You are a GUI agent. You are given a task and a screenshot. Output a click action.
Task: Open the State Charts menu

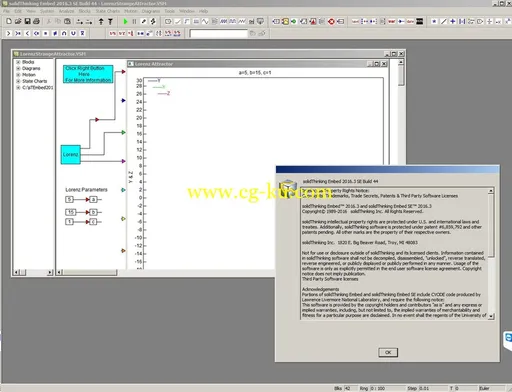(108, 11)
